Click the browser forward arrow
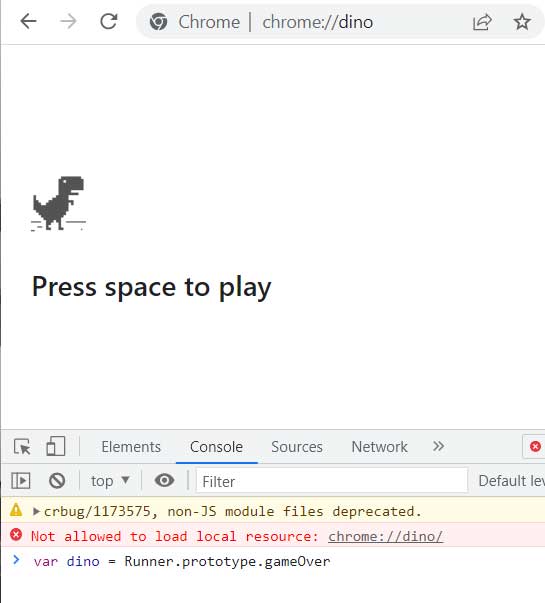Screen dimensions: 545x603 [68, 22]
